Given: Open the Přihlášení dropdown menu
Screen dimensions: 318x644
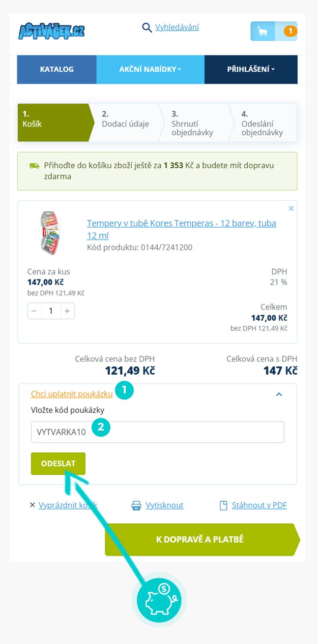Looking at the screenshot, I should [x=251, y=69].
